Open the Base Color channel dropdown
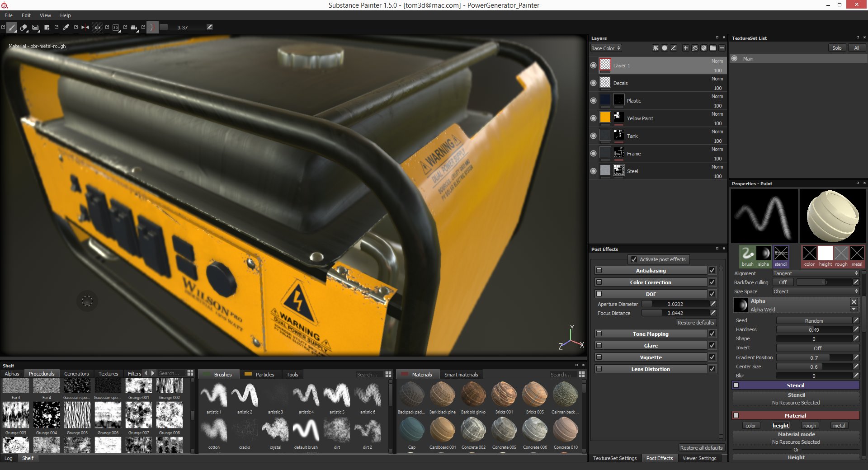Screen dimensions: 868x470 (x=605, y=48)
